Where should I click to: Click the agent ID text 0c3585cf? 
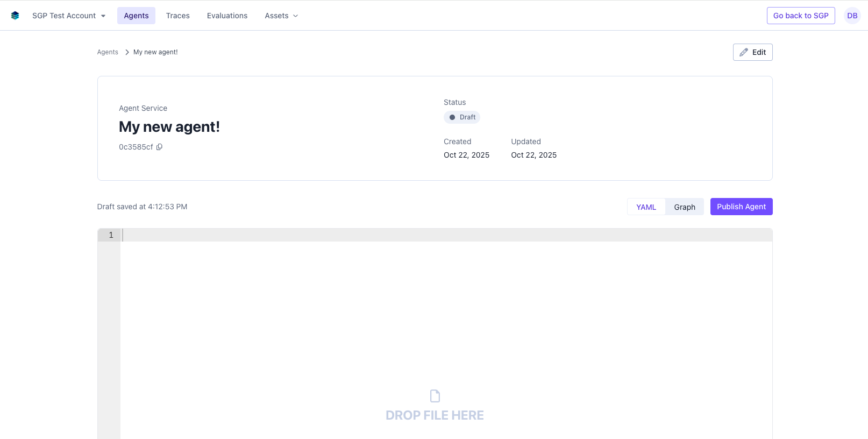(136, 147)
